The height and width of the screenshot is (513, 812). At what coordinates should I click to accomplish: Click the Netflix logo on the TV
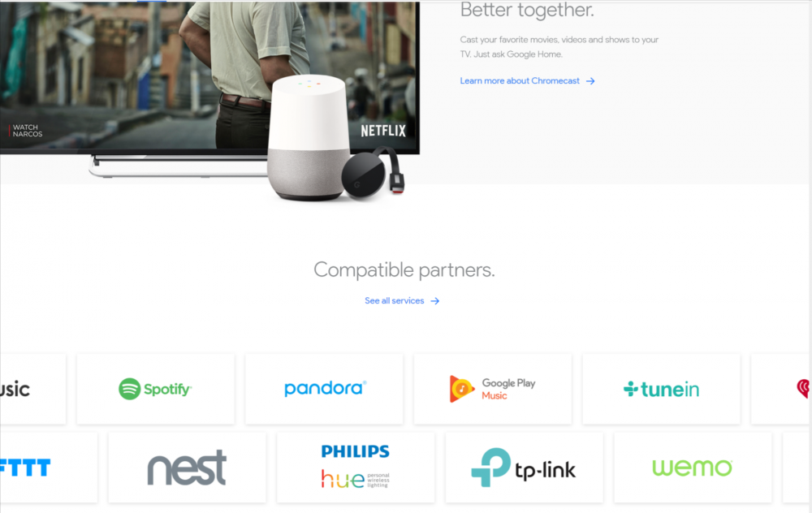[x=383, y=131]
